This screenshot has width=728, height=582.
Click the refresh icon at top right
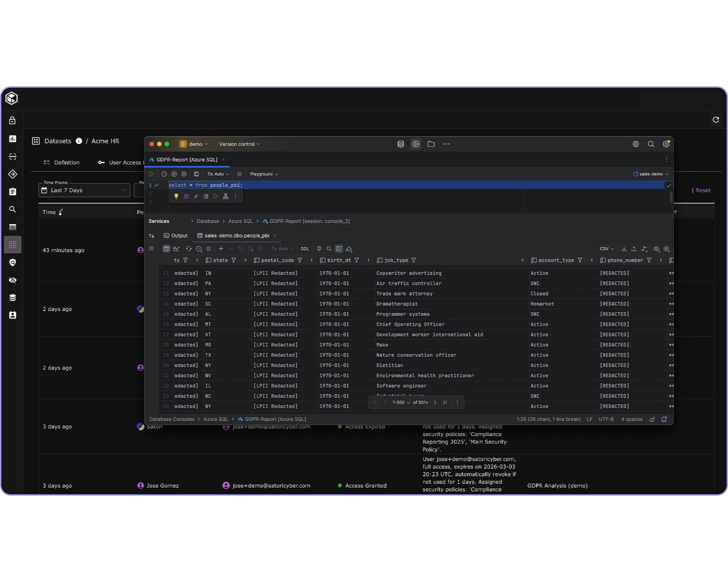(715, 119)
